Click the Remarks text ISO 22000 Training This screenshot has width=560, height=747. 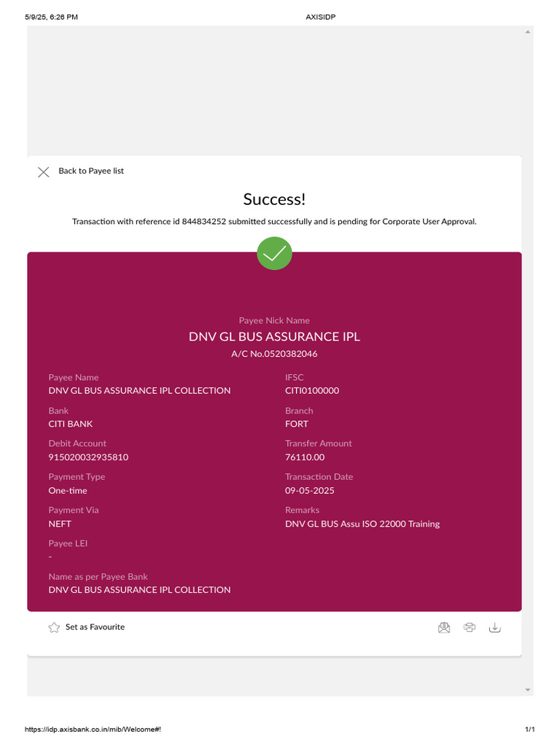(362, 524)
